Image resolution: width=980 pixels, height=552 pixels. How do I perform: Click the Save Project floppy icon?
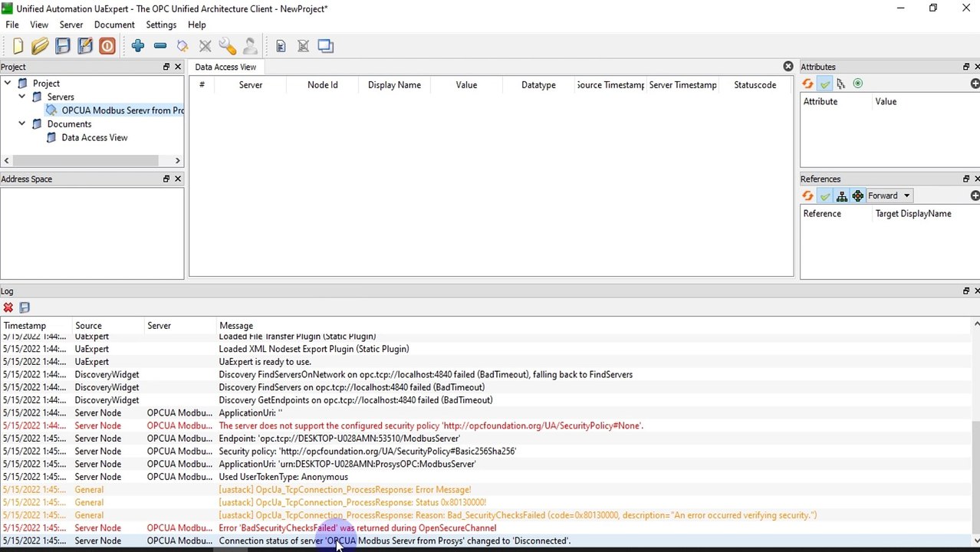pos(63,46)
